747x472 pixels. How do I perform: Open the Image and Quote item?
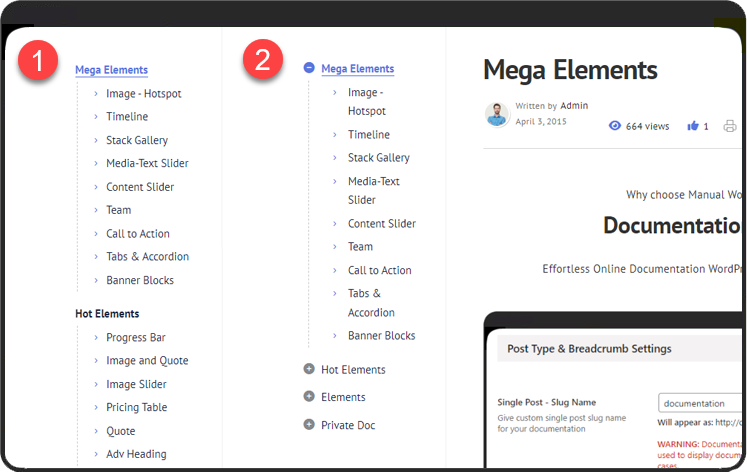click(x=147, y=361)
